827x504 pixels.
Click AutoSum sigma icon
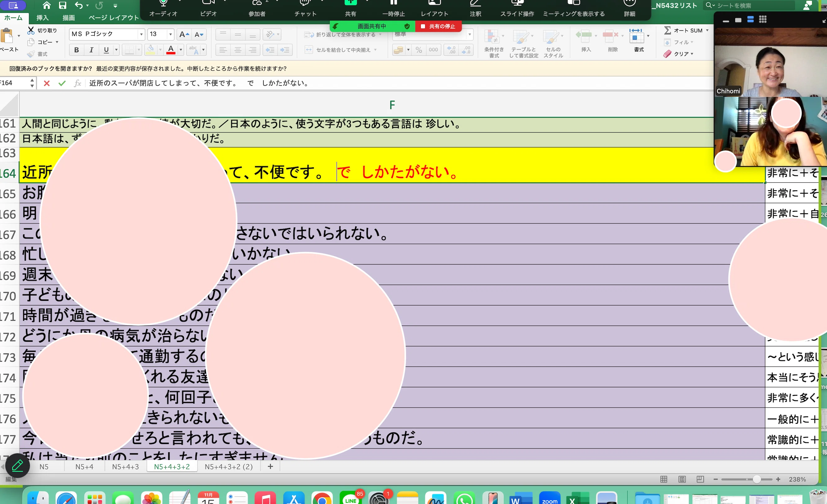click(x=668, y=30)
